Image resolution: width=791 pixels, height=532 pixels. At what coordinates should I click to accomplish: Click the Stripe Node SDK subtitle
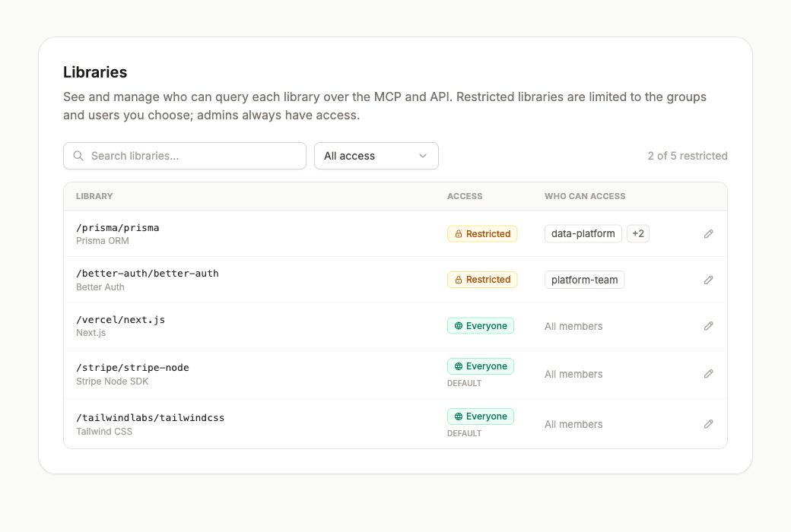(x=112, y=382)
